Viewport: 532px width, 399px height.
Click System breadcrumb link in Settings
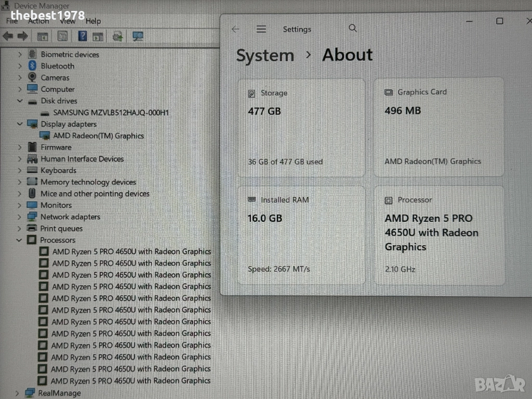(x=265, y=56)
